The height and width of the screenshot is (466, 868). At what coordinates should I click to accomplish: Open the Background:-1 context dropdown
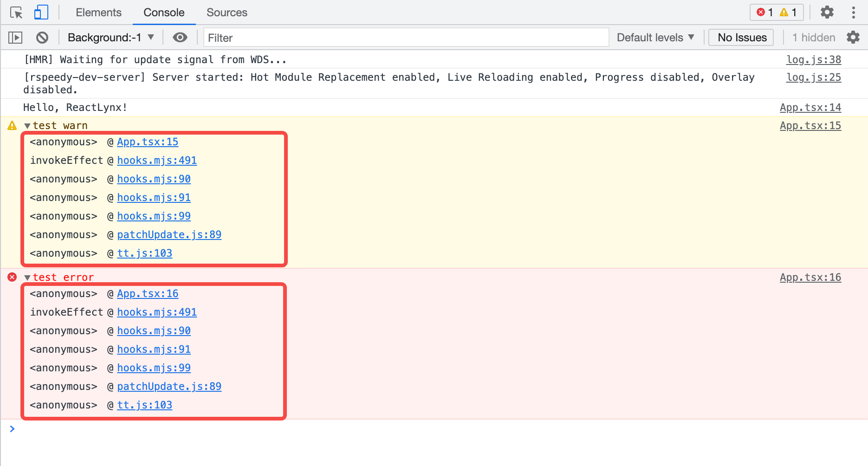pos(110,38)
